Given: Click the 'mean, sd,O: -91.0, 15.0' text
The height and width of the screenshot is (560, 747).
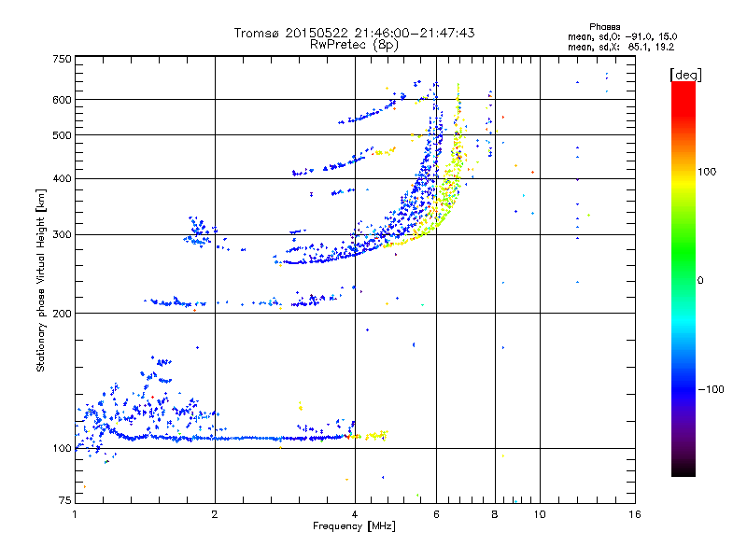Looking at the screenshot, I should pyautogui.click(x=622, y=36).
